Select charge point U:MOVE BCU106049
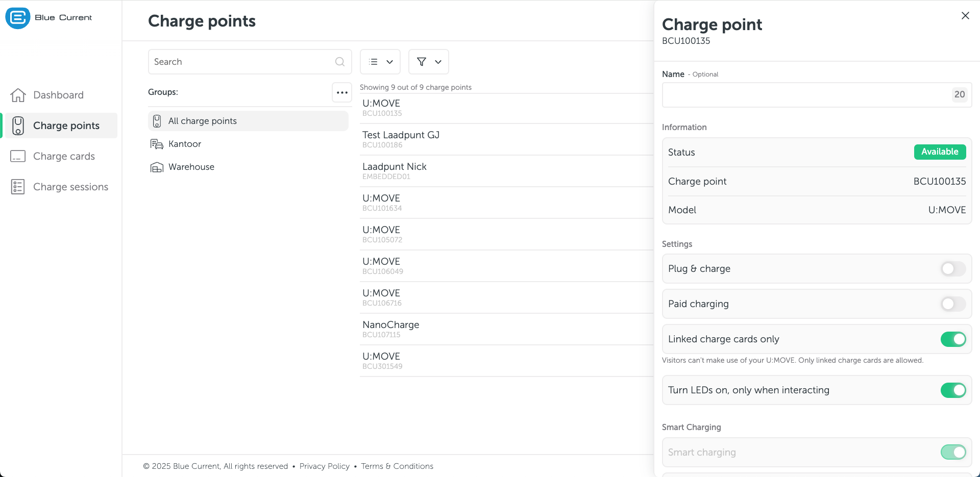Image resolution: width=980 pixels, height=477 pixels. click(506, 266)
